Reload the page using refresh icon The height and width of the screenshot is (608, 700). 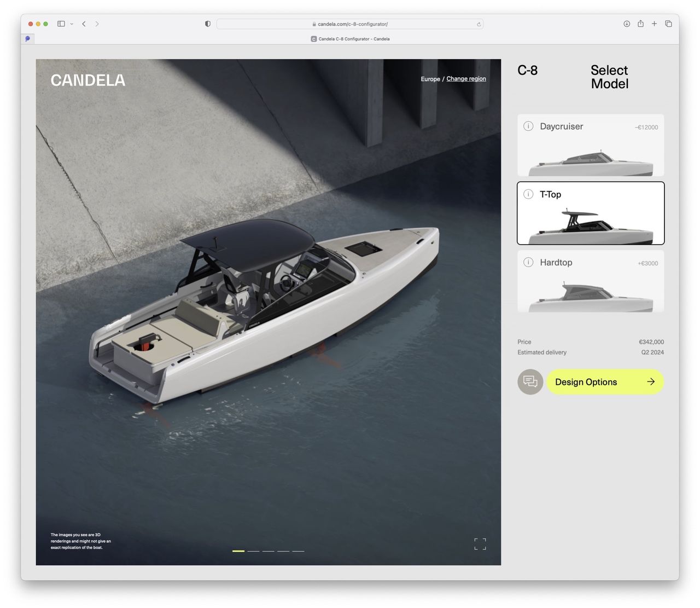pyautogui.click(x=479, y=24)
